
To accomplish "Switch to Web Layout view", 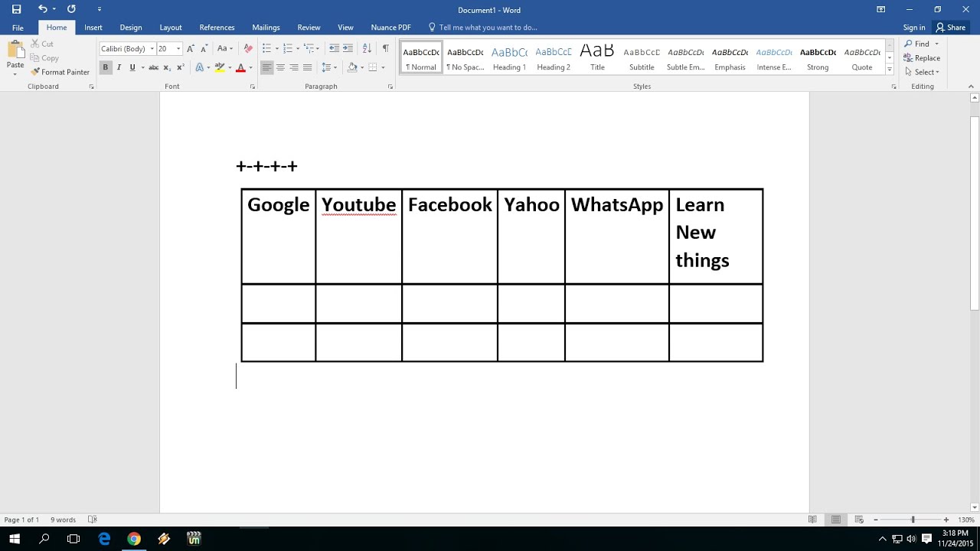I will tap(859, 520).
